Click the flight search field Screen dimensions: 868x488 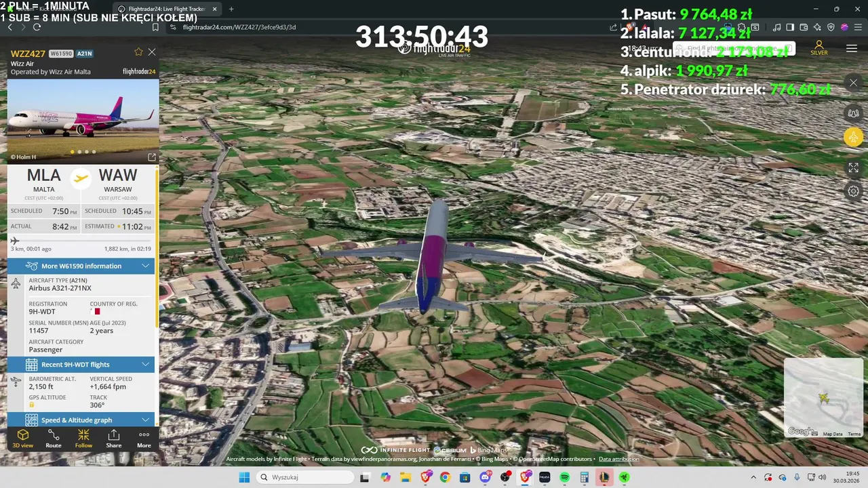point(734,49)
